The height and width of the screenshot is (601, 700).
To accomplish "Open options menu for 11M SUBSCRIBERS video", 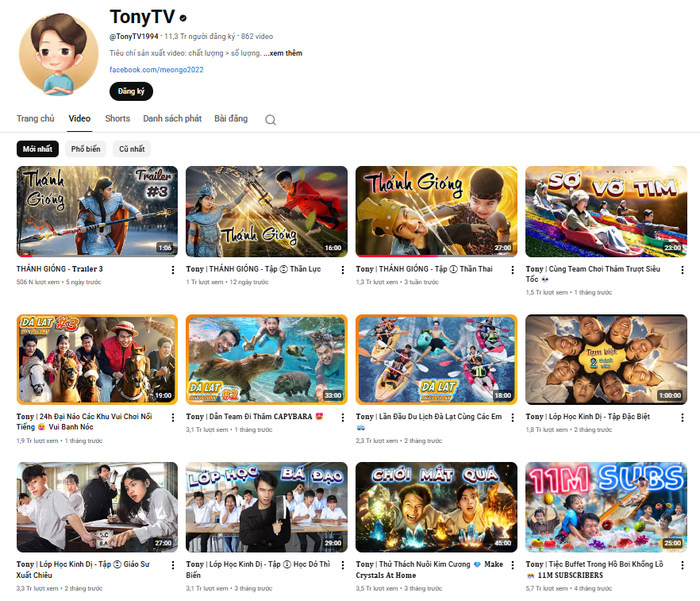I will point(682,565).
